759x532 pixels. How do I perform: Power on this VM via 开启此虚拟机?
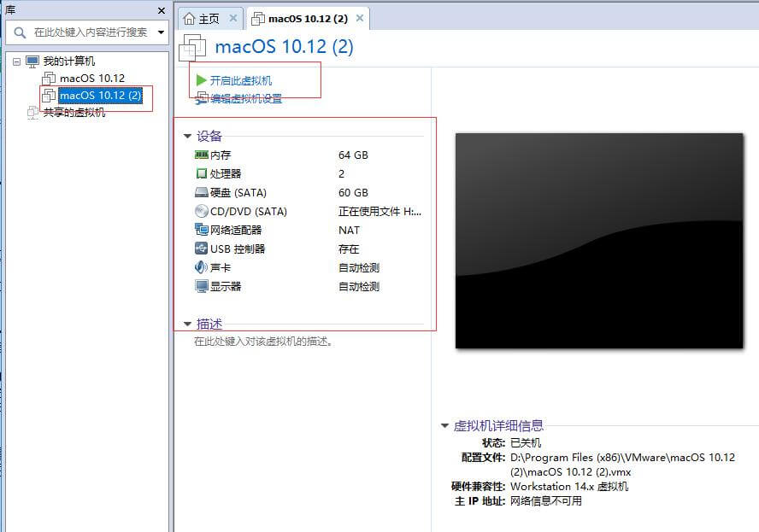pos(241,80)
